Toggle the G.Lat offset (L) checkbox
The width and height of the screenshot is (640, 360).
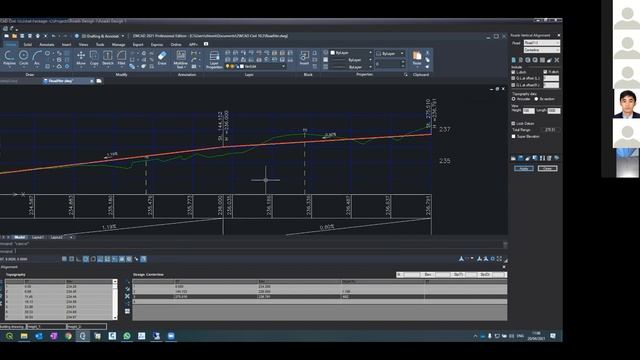click(x=513, y=78)
